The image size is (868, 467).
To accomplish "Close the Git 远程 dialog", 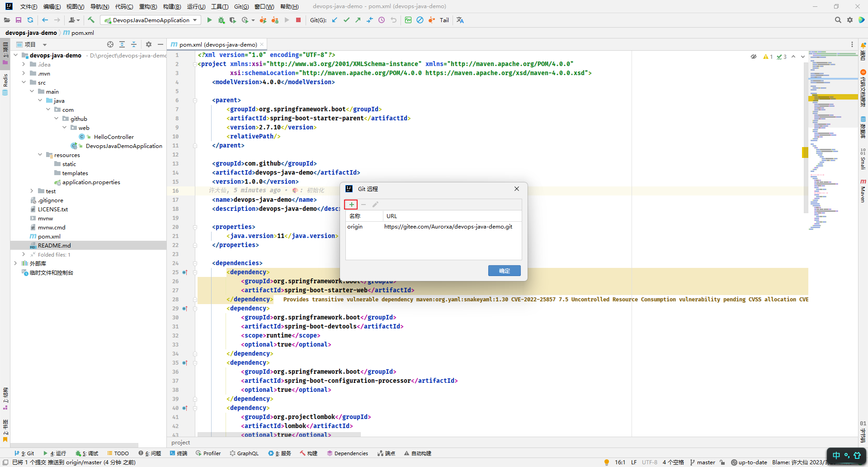I will [x=517, y=189].
